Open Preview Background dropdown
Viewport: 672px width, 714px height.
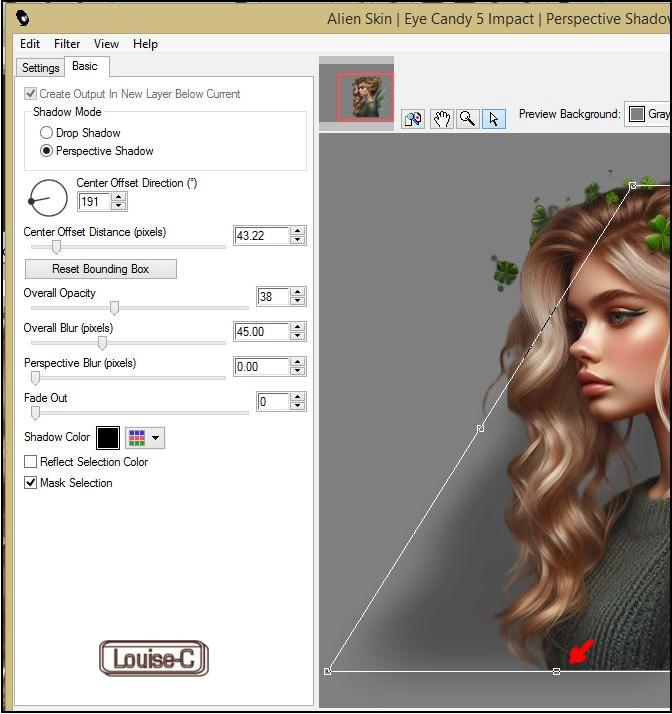click(648, 114)
